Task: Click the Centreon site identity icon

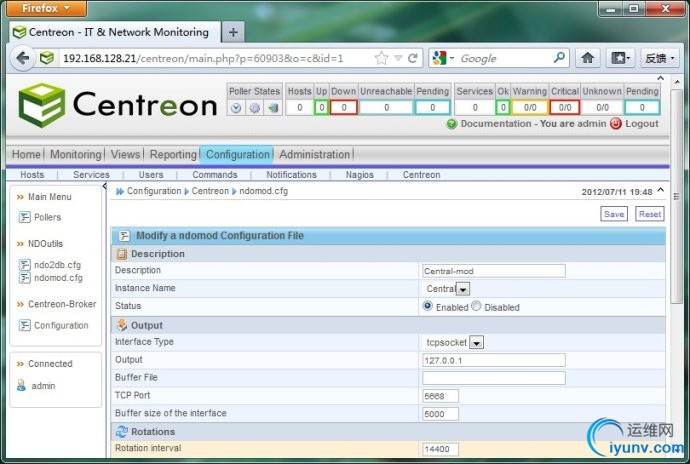Action: click(47, 58)
